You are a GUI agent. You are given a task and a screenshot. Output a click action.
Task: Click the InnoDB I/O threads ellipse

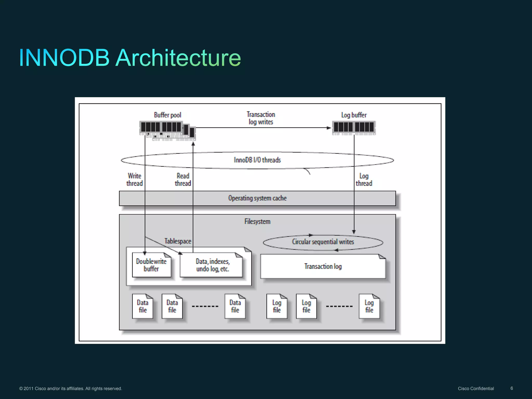tap(257, 160)
